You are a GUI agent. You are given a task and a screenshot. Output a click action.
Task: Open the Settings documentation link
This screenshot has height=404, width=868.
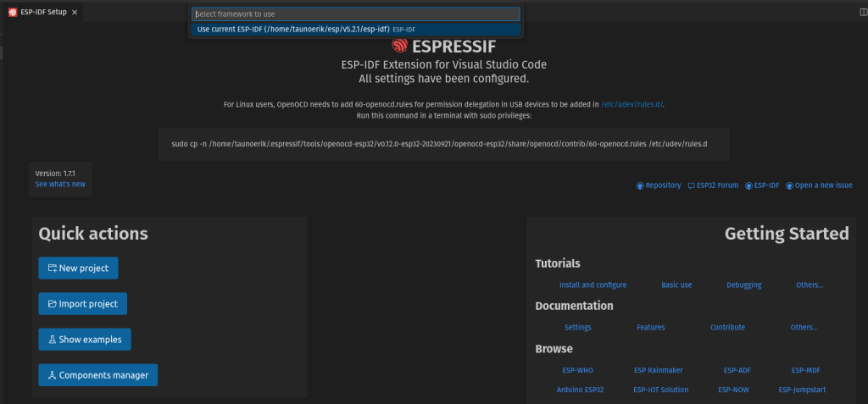(577, 327)
